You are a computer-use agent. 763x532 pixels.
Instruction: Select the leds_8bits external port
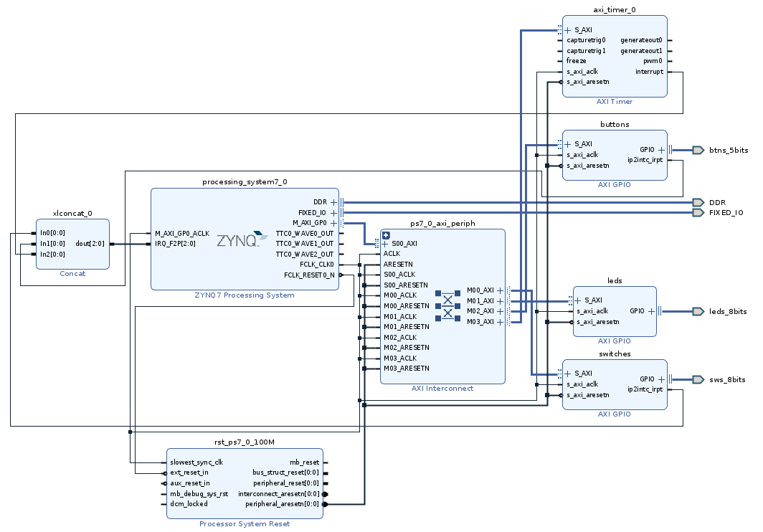point(698,311)
